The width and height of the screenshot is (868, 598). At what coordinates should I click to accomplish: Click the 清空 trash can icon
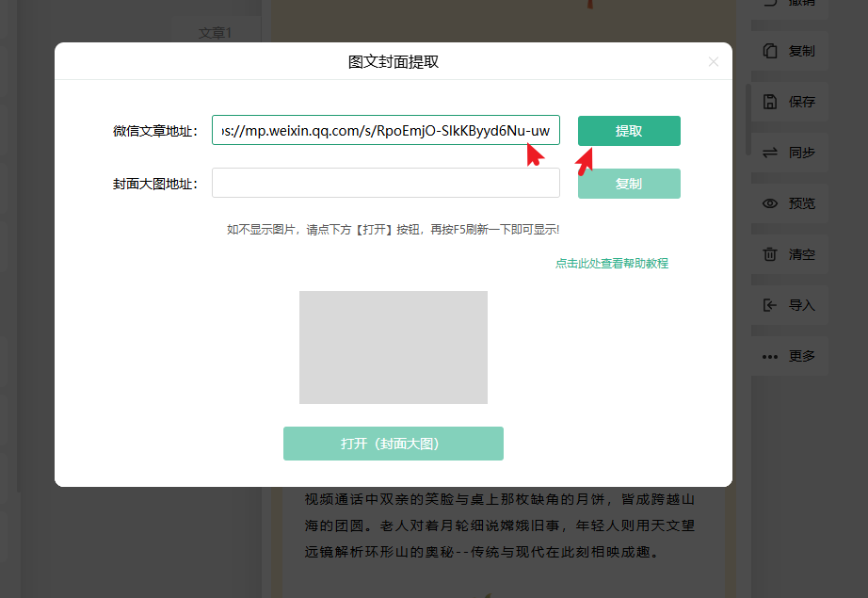pos(770,254)
